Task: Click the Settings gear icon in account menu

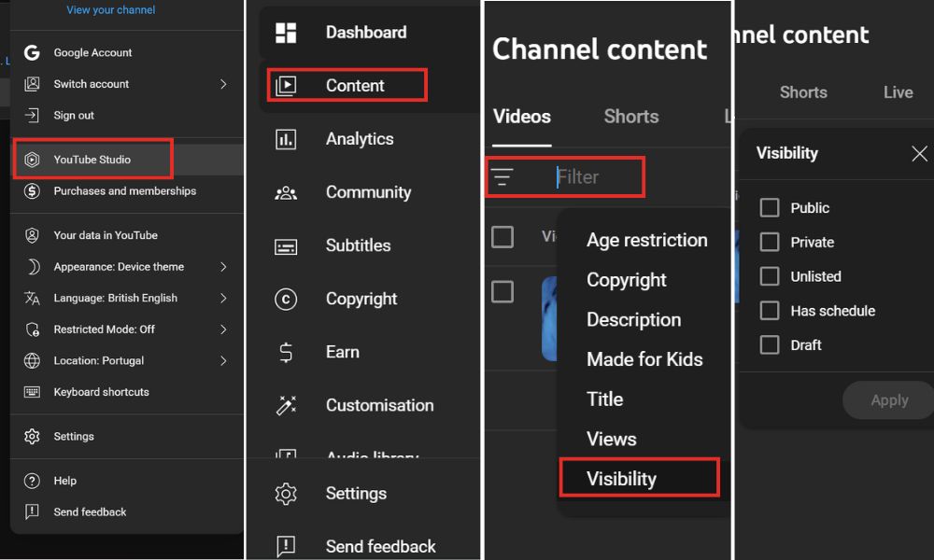Action: click(x=32, y=436)
